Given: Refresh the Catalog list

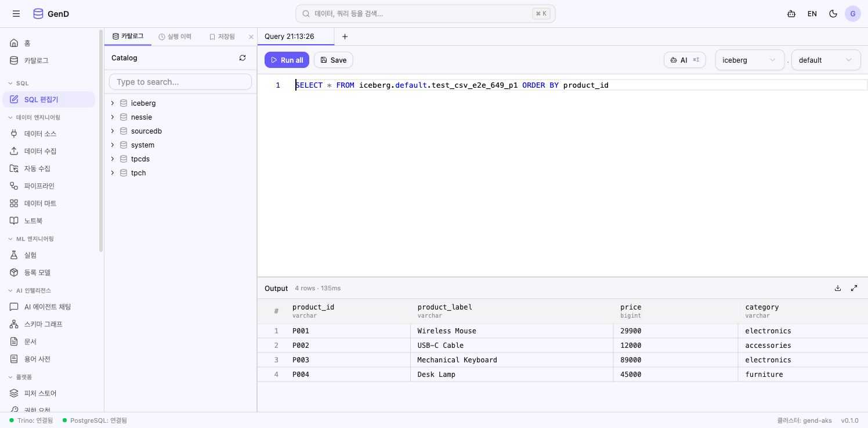Looking at the screenshot, I should (243, 58).
